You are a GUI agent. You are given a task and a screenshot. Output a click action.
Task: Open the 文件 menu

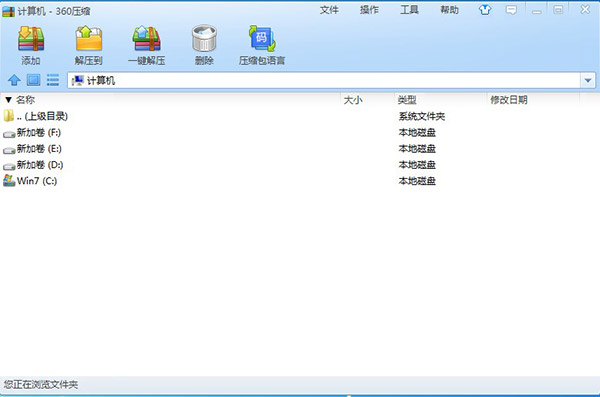pos(329,10)
